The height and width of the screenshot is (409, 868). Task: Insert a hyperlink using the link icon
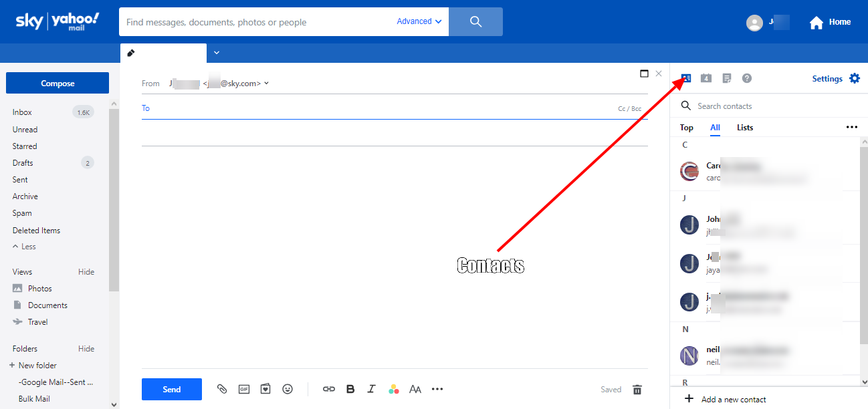click(328, 389)
